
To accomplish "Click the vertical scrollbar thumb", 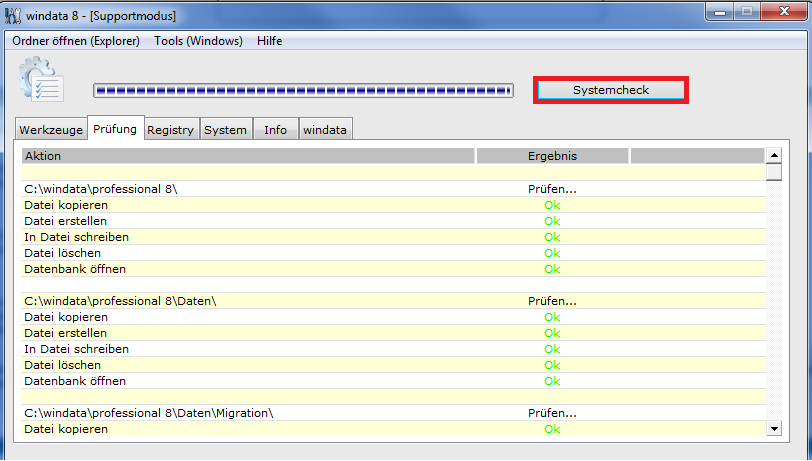I will (x=774, y=172).
